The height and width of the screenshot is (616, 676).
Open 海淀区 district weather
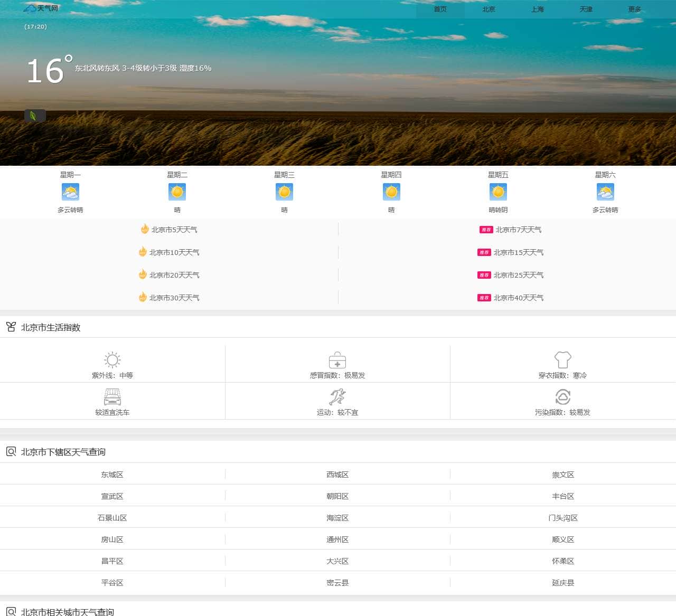point(337,518)
